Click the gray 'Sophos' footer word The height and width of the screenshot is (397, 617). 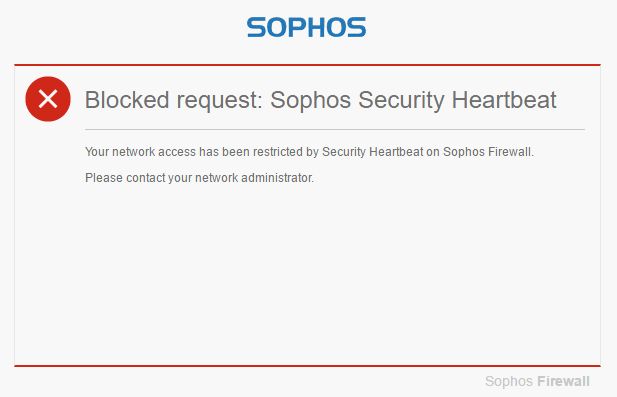click(x=509, y=381)
